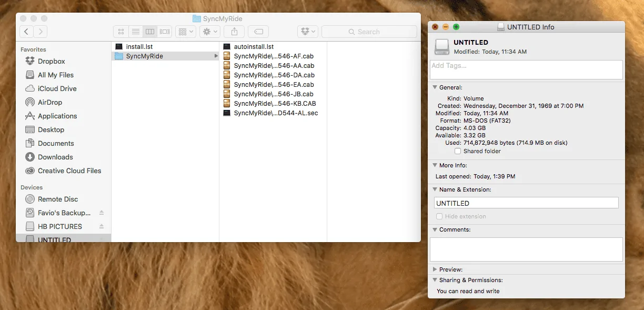Click the Edit Tags toolbar button
Image resolution: width=644 pixels, height=310 pixels.
coord(258,32)
